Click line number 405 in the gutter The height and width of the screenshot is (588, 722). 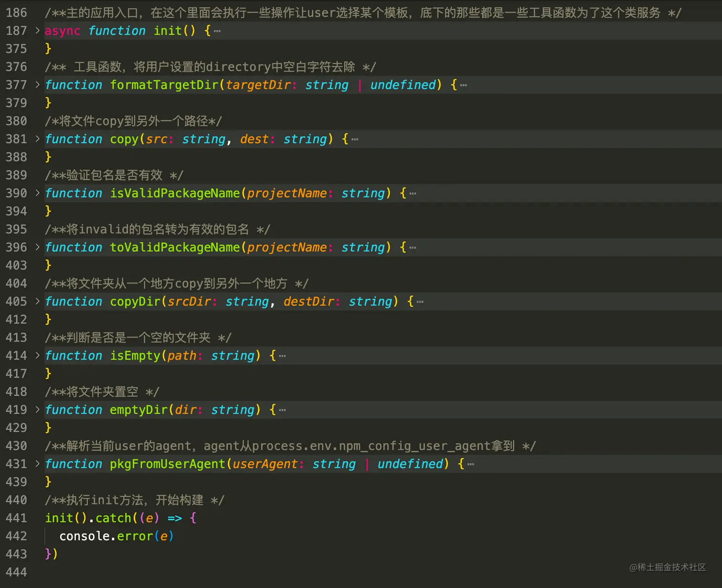pyautogui.click(x=16, y=301)
